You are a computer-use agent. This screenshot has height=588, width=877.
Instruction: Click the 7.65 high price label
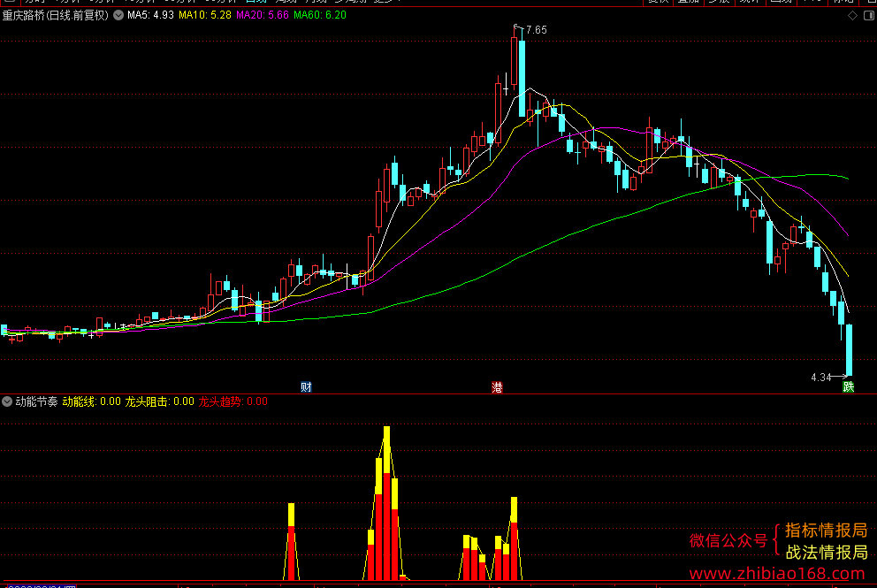tap(537, 30)
